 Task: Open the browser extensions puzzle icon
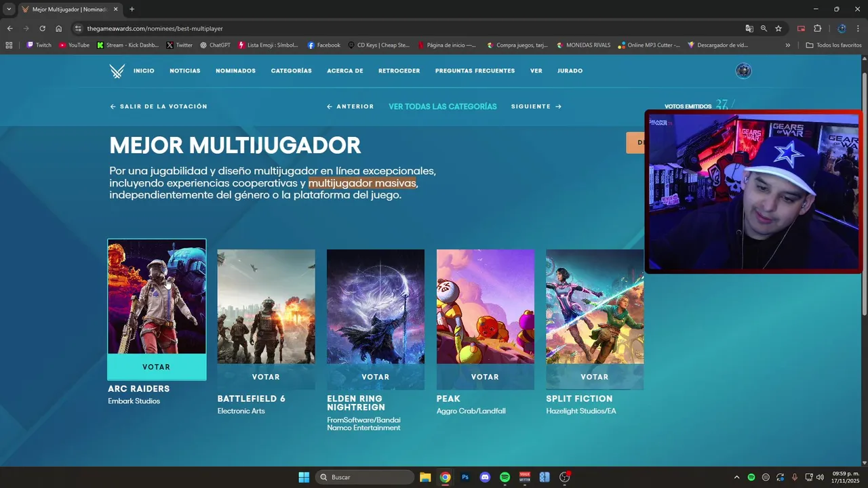coord(817,28)
